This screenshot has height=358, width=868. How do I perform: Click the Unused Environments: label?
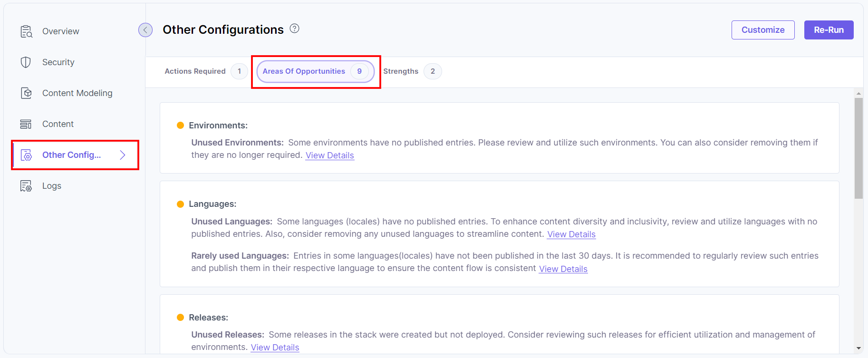pos(237,143)
